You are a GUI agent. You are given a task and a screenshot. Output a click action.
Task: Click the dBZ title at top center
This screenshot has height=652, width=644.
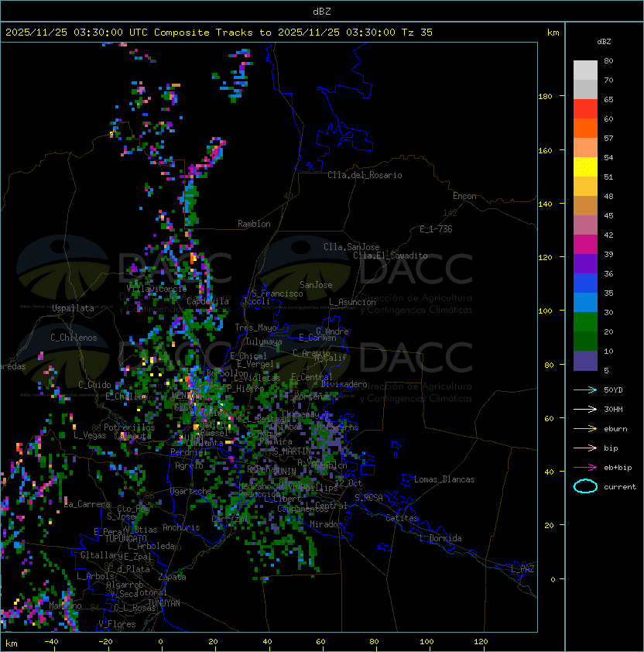click(322, 11)
